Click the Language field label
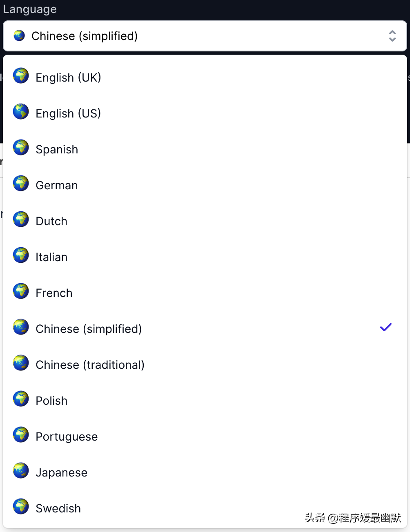Viewport: 410px width, 532px height. [x=30, y=9]
